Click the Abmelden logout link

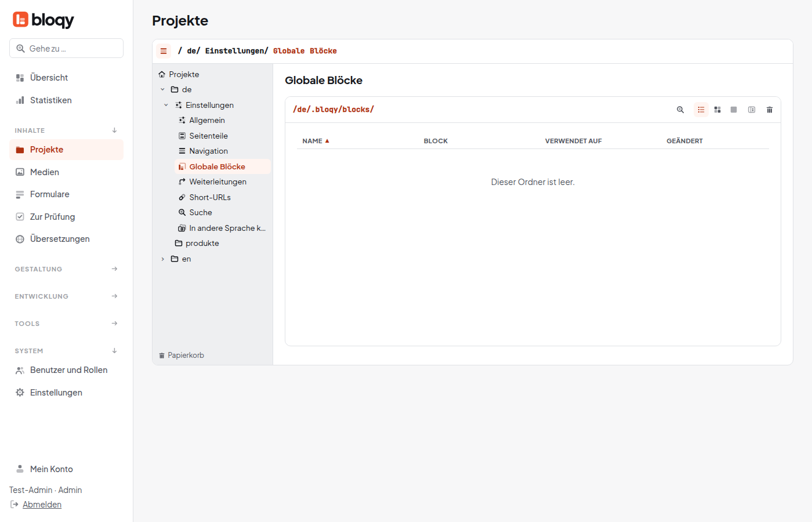click(x=42, y=505)
